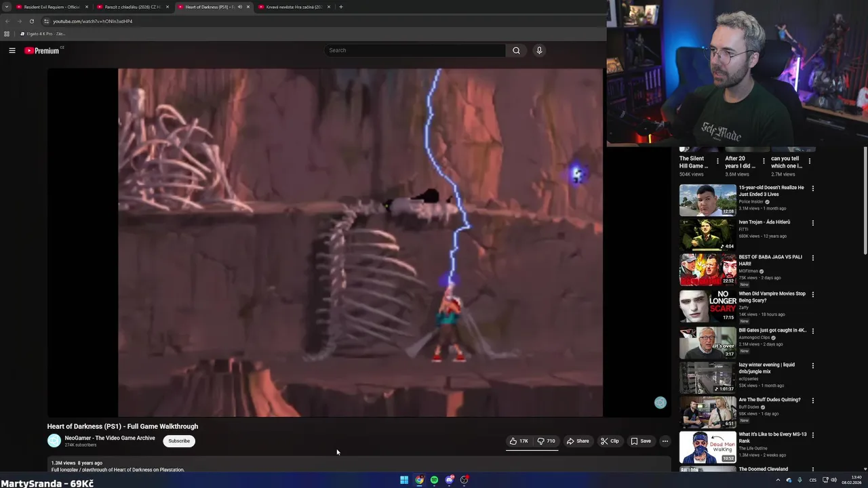Click the search magnifier button
The width and height of the screenshot is (868, 488).
coord(516,50)
